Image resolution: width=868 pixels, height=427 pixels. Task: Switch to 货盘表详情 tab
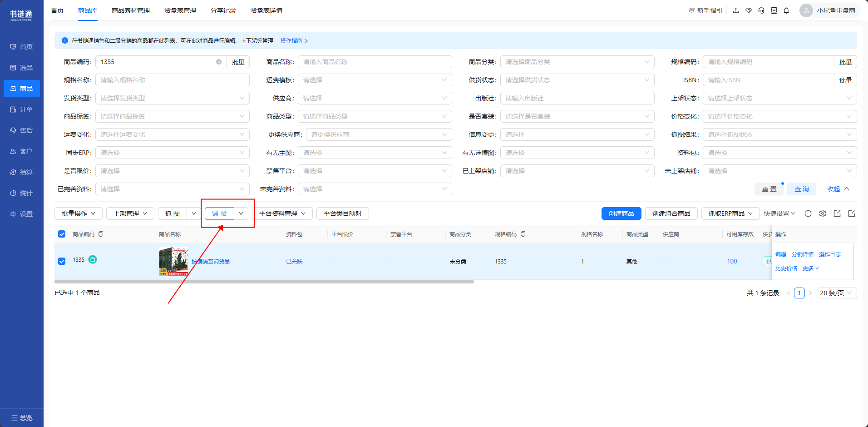pyautogui.click(x=266, y=10)
